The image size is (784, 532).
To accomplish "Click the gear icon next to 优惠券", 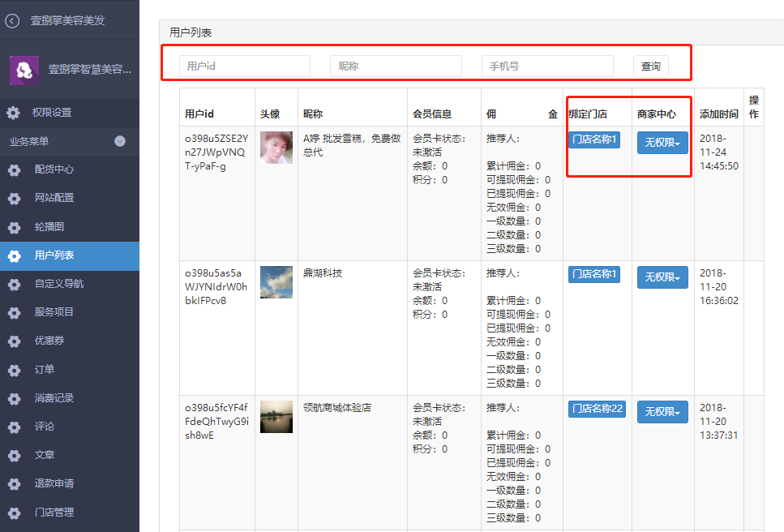I will tap(14, 341).
